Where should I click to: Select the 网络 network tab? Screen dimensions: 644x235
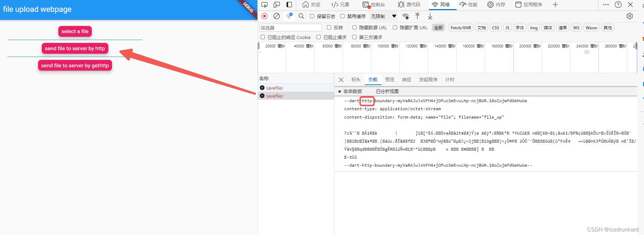(x=441, y=5)
